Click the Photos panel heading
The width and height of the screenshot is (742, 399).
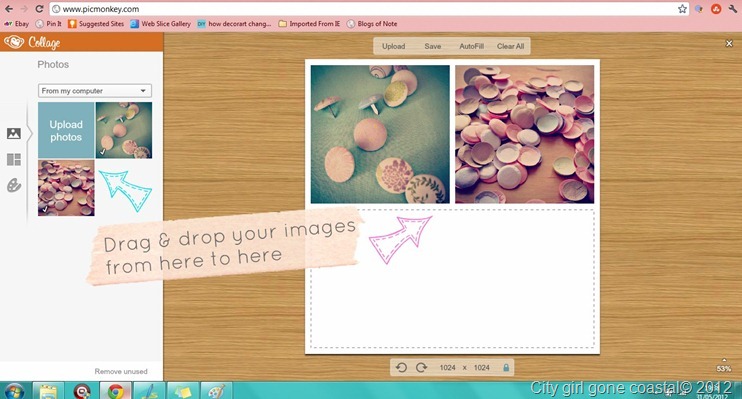(x=53, y=64)
